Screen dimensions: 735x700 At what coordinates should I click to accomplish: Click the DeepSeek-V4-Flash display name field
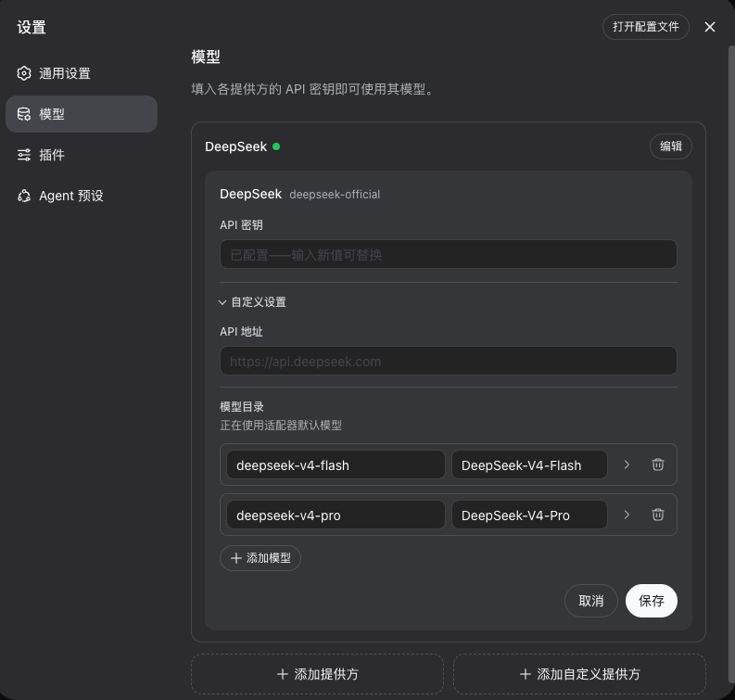[529, 465]
